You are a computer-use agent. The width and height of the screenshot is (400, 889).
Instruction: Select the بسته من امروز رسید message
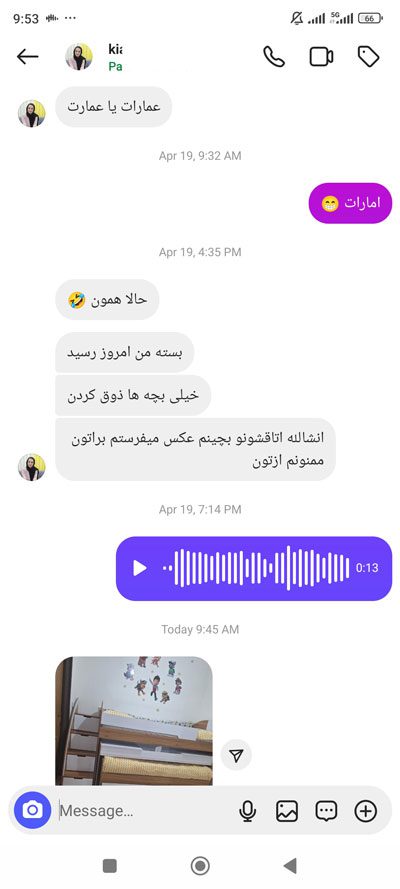tap(125, 353)
